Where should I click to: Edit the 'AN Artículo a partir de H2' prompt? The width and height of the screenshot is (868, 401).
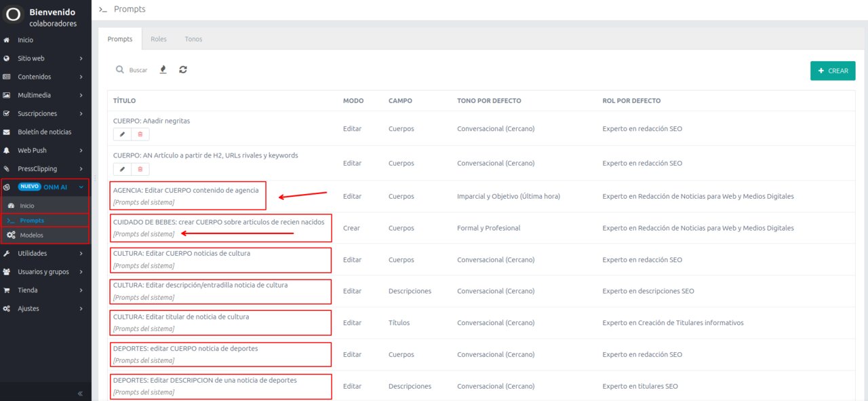(122, 169)
